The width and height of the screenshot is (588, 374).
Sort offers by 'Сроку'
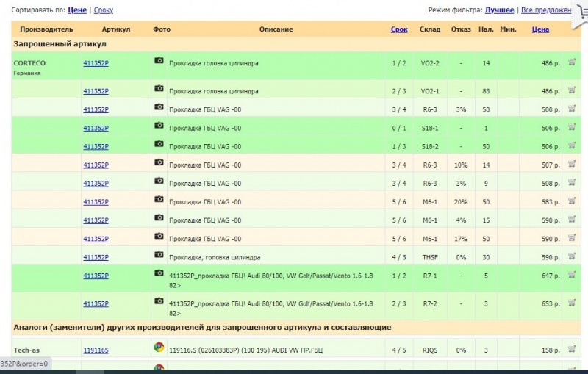coord(104,10)
